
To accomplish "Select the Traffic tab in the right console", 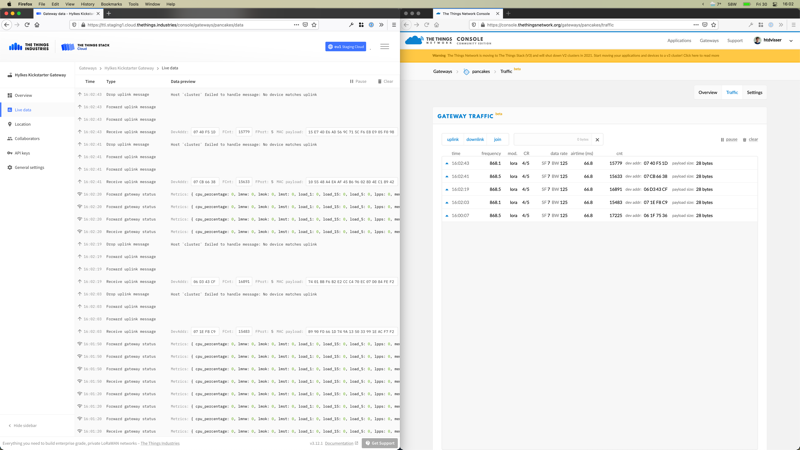I will pos(732,92).
